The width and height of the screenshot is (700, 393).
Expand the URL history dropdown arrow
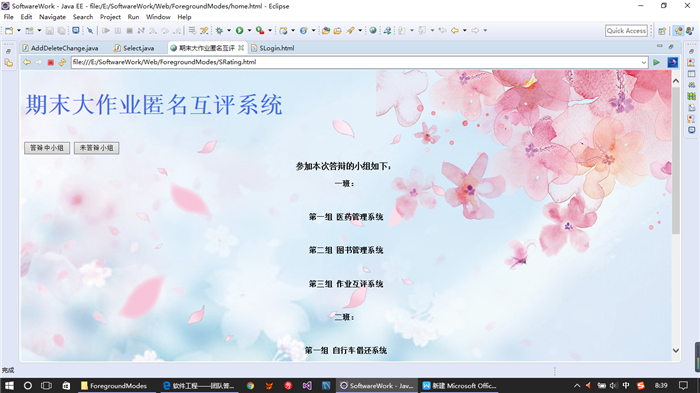pos(643,63)
